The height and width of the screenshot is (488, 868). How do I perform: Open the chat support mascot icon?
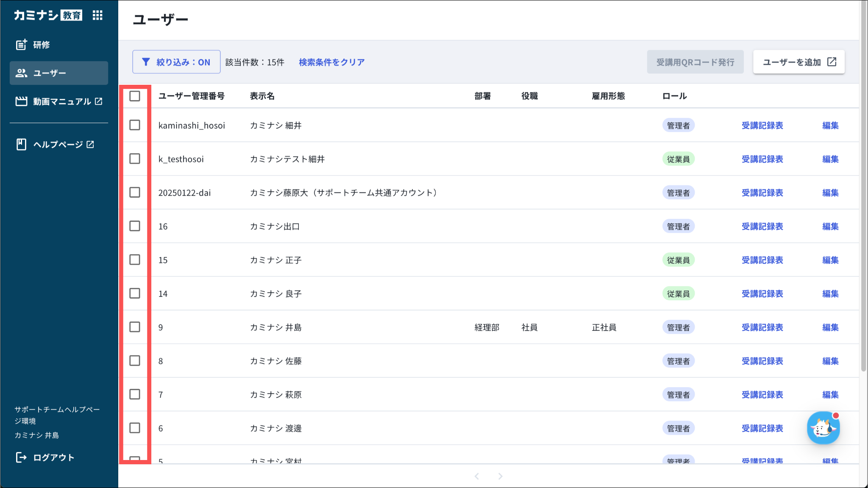tap(823, 428)
